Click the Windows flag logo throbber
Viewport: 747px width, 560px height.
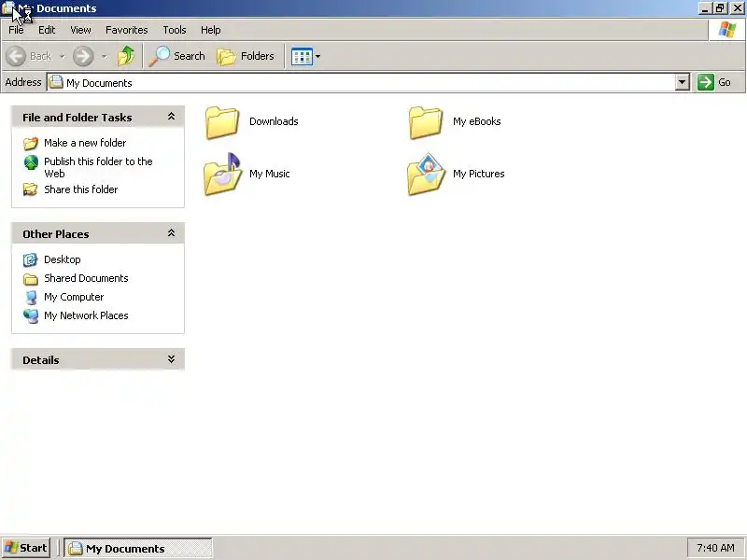[727, 30]
